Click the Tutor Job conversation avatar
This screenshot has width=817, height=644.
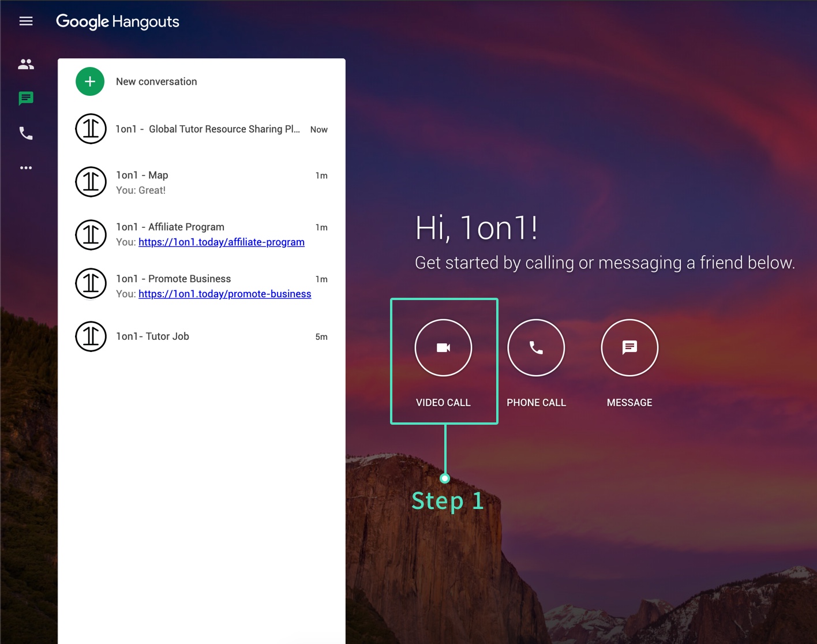click(91, 336)
